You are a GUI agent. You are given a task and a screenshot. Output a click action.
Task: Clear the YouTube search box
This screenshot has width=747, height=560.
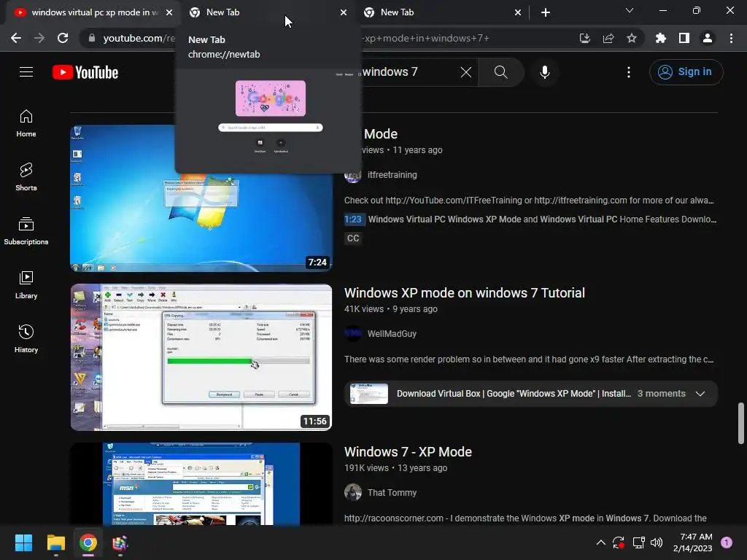pos(466,72)
